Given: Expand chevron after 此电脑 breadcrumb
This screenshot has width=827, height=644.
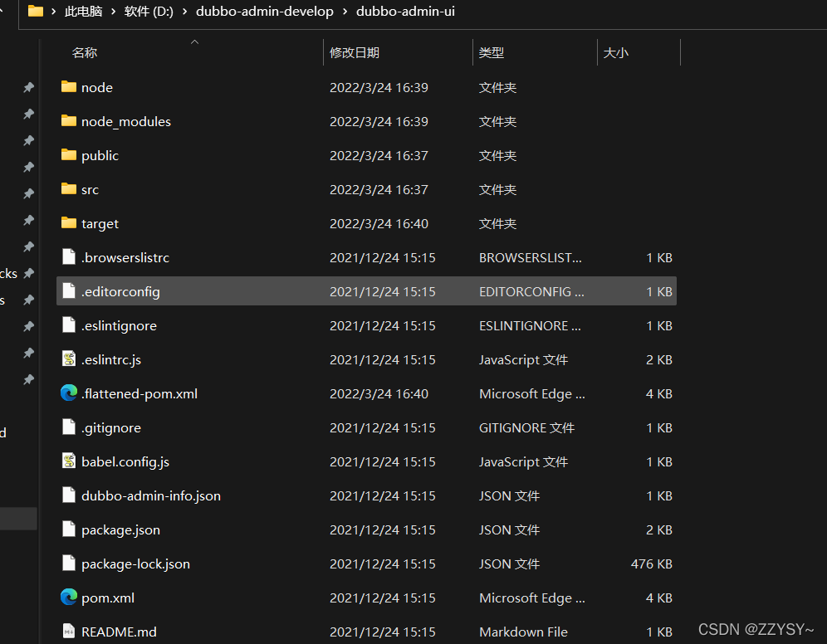Looking at the screenshot, I should point(114,11).
